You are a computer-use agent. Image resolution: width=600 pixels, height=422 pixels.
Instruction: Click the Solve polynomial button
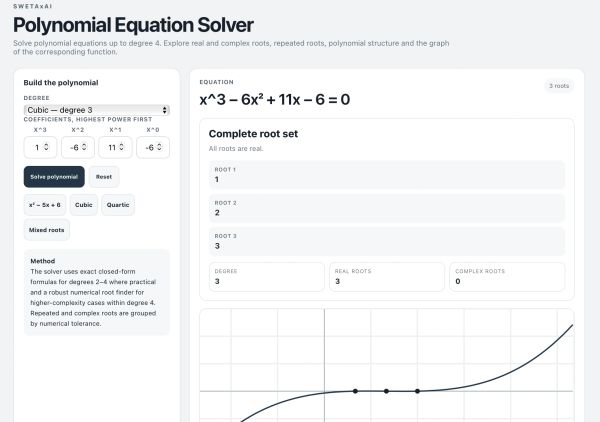pyautogui.click(x=54, y=177)
